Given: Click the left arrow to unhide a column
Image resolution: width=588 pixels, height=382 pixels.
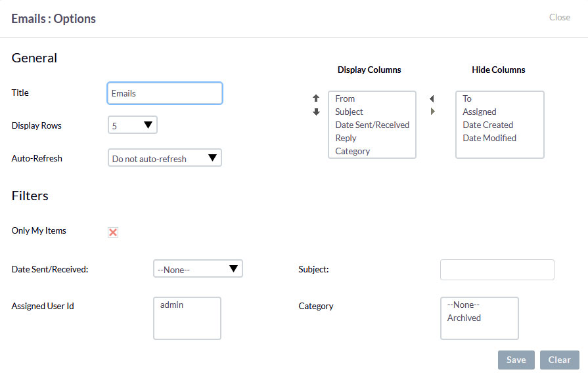Looking at the screenshot, I should pos(432,98).
